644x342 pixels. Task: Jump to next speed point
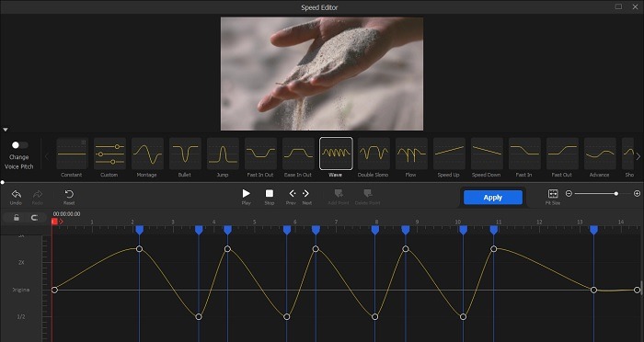306,193
